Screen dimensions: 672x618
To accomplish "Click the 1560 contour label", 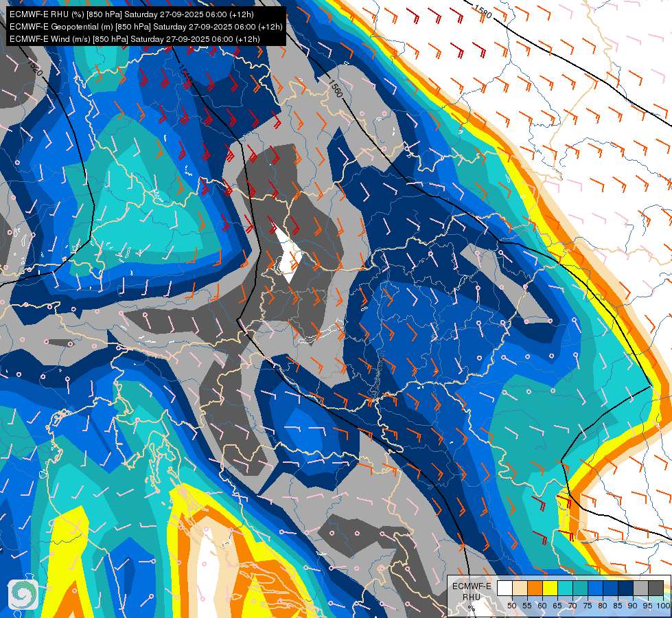I will [x=336, y=87].
